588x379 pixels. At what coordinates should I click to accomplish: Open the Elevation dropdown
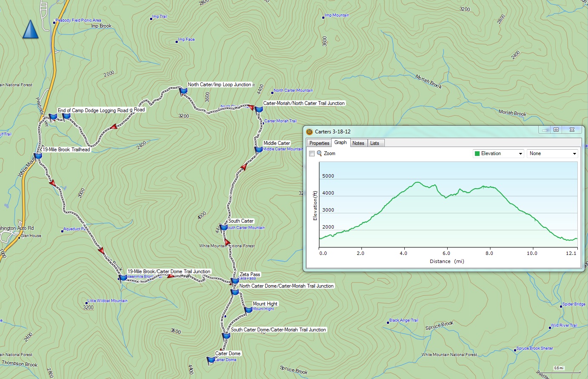click(x=498, y=153)
